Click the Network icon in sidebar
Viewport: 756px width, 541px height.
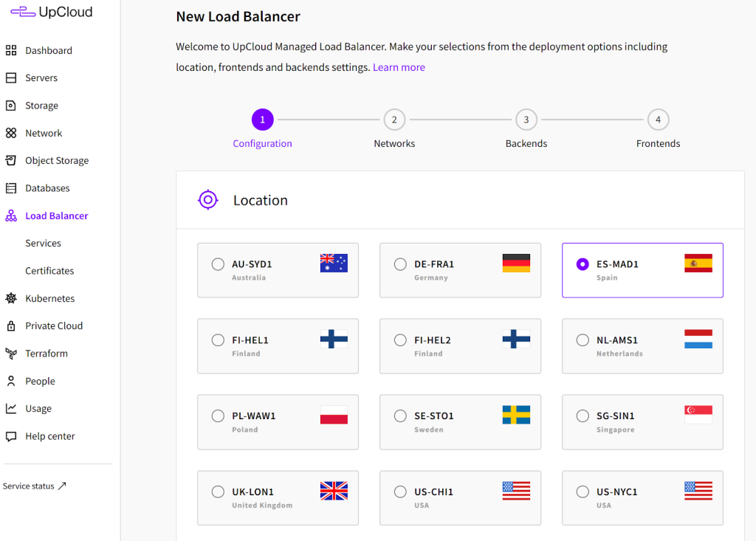pos(11,134)
